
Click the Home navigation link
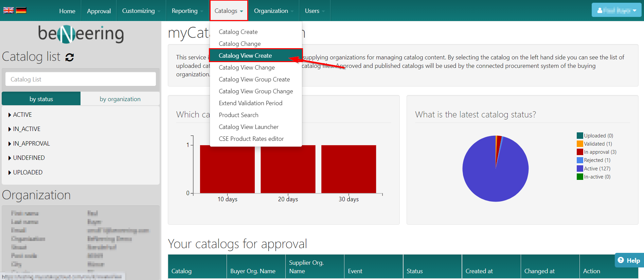67,11
